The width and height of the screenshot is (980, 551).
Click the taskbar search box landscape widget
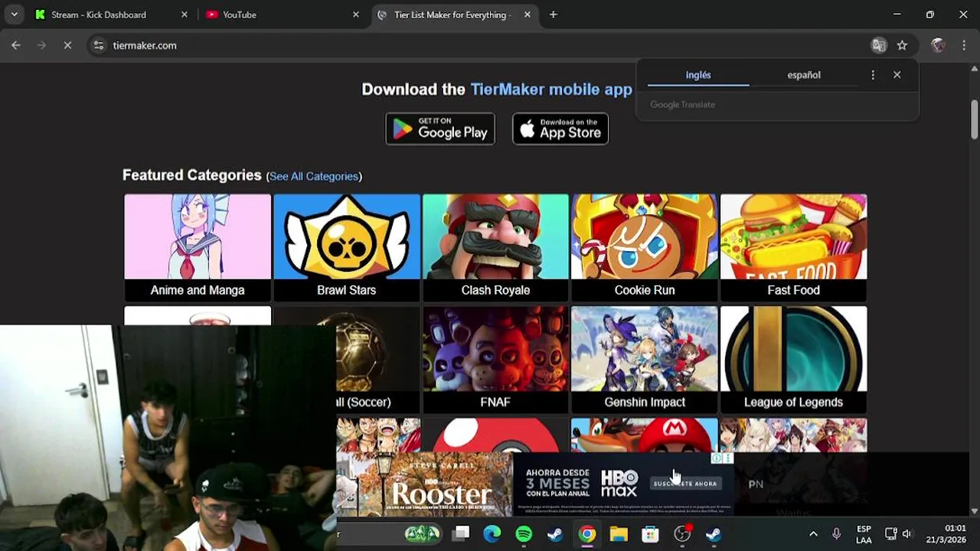pyautogui.click(x=423, y=534)
